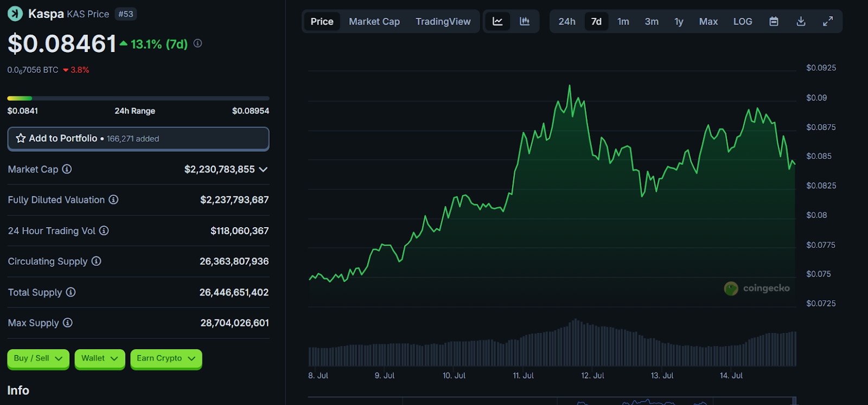
Task: Open the Market Cap info icon
Action: pos(67,169)
